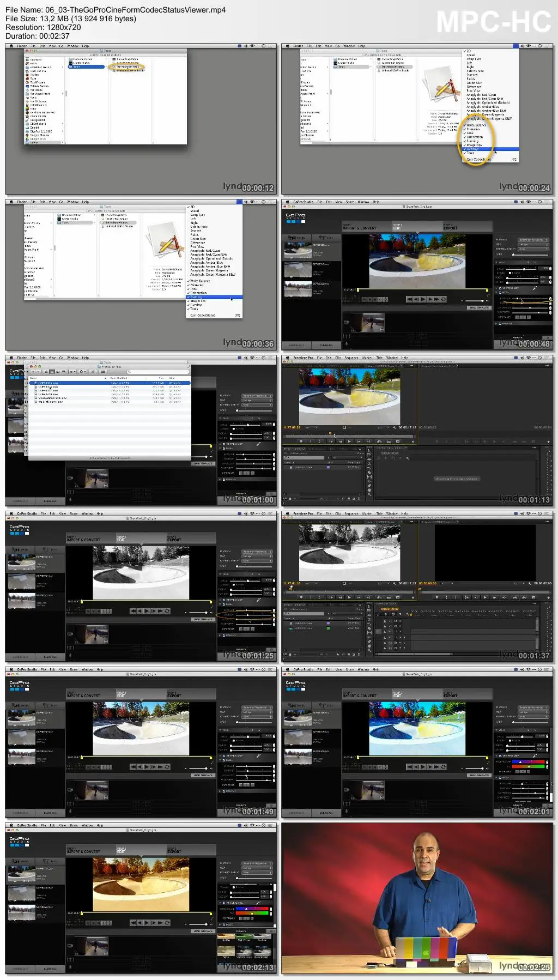
Task: Click the volume slider in the 00:00:48 frame
Action: coord(475,301)
